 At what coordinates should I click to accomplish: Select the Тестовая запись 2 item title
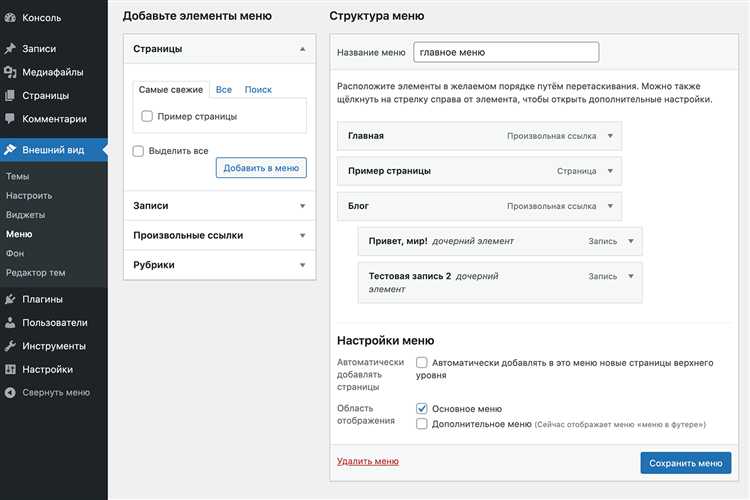(x=410, y=276)
